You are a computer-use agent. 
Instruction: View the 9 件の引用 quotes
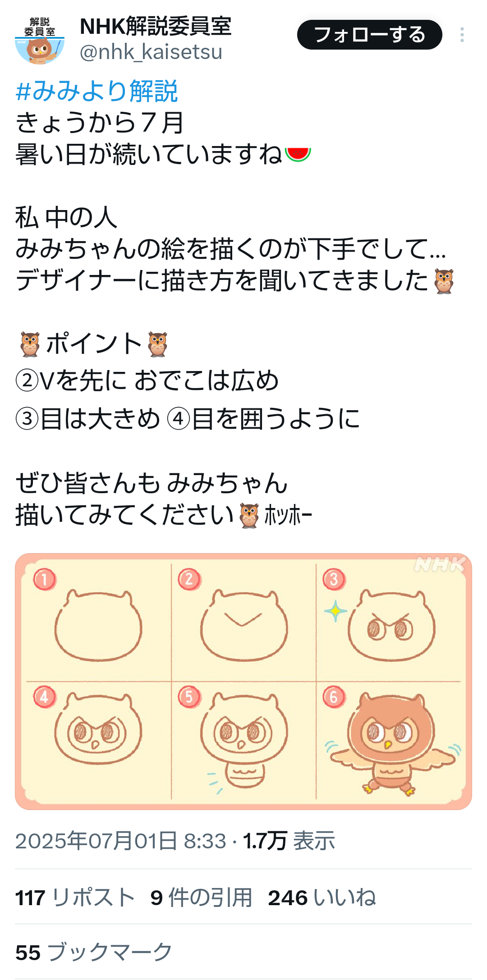[201, 898]
